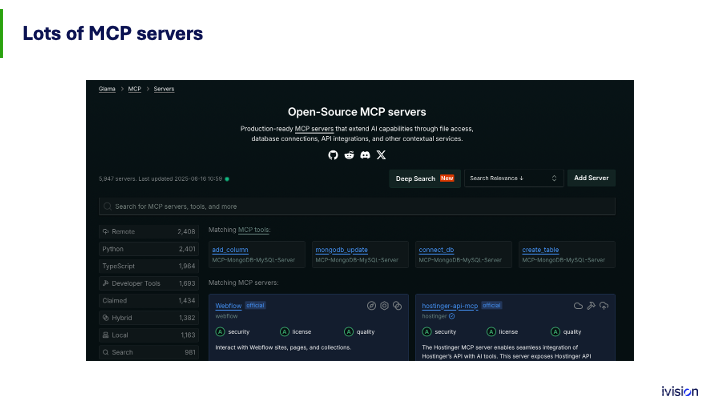
Task: Filter by Remote servers
Action: (149, 232)
